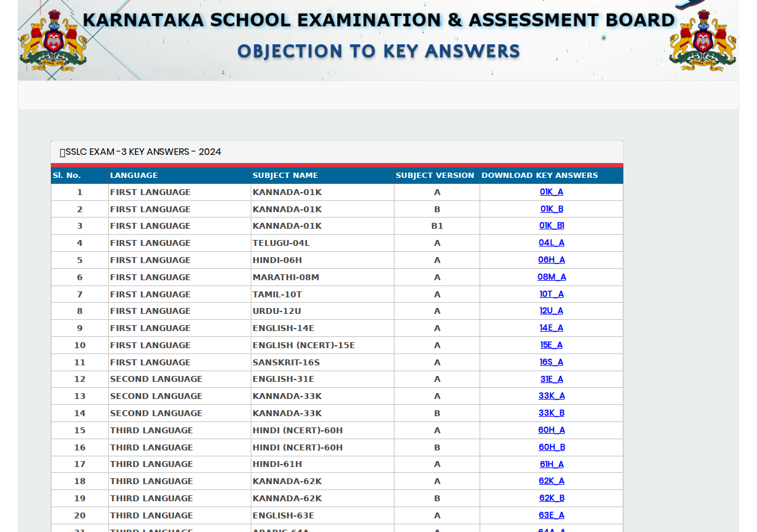The width and height of the screenshot is (757, 532).
Task: Select the 'ENGLISH (NCERT)-15E' subject cell
Action: [x=322, y=345]
